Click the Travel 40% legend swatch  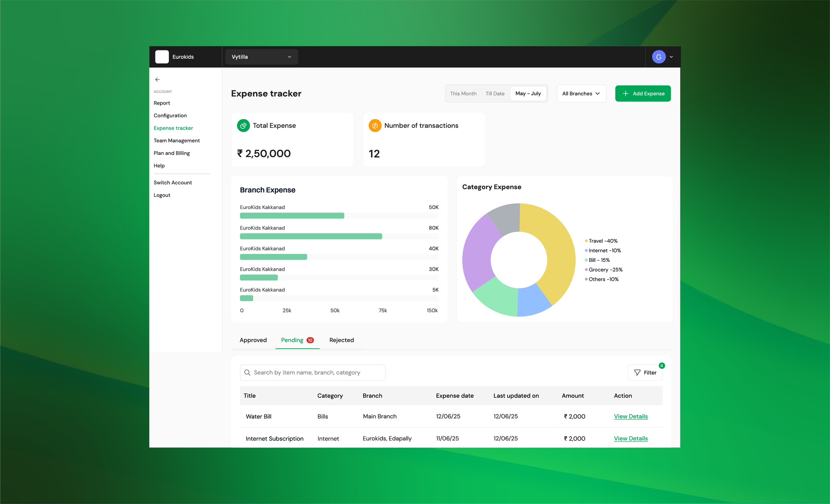[586, 241]
